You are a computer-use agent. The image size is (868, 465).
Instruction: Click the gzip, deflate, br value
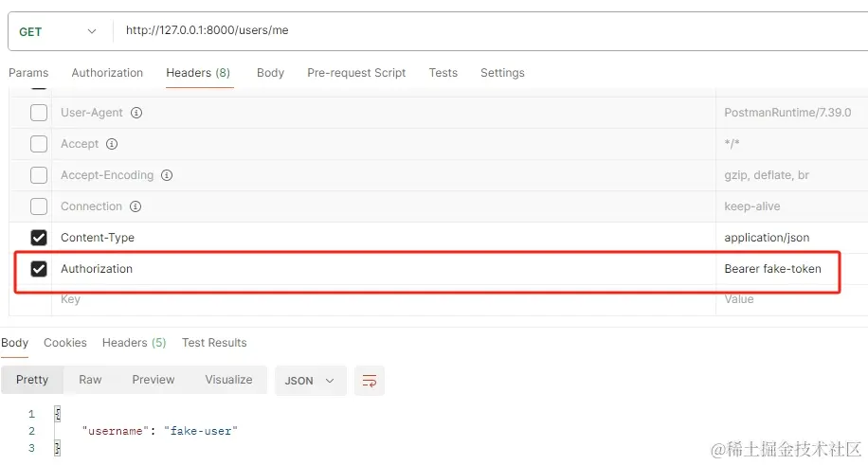pos(767,175)
